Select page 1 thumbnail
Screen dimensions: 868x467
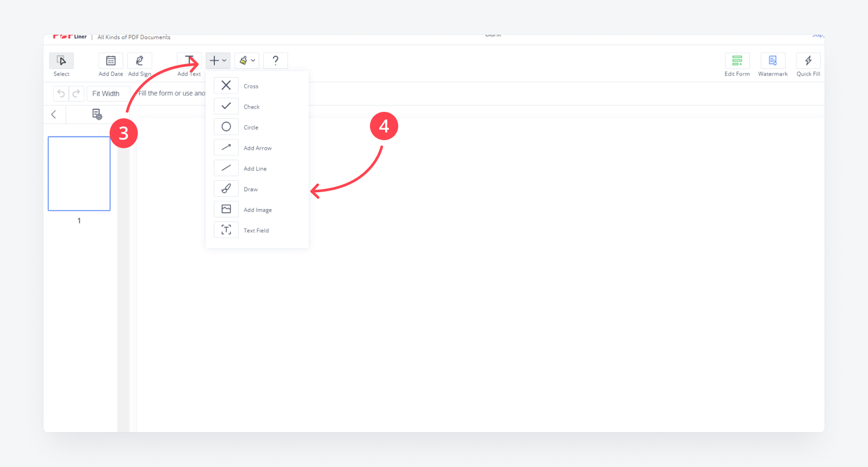(x=79, y=173)
